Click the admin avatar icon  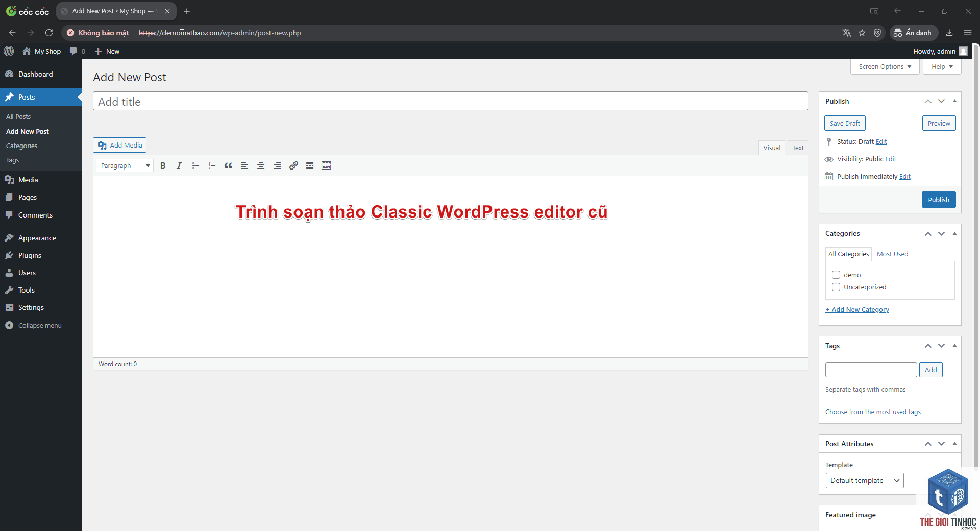963,51
